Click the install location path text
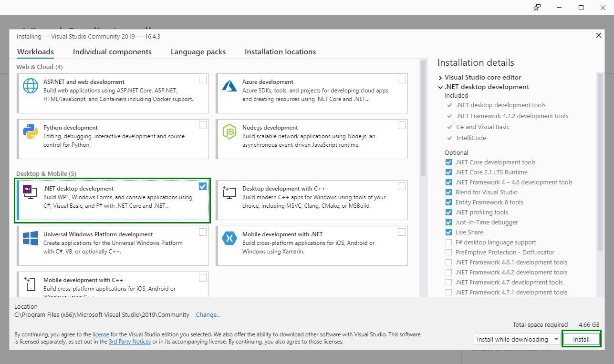 coord(102,315)
